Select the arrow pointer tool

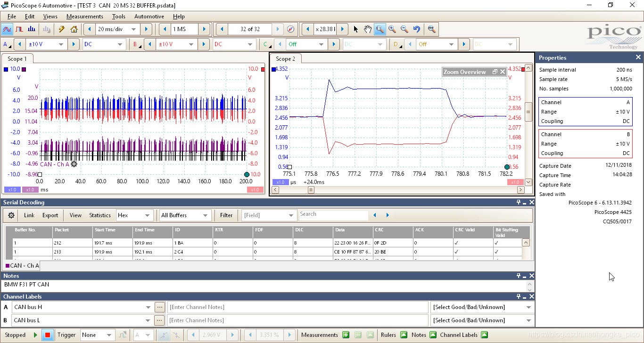tap(355, 29)
